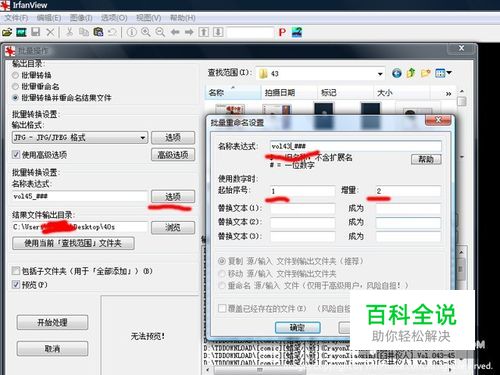Click the 选项 button beside the vol45_### field

(173, 197)
